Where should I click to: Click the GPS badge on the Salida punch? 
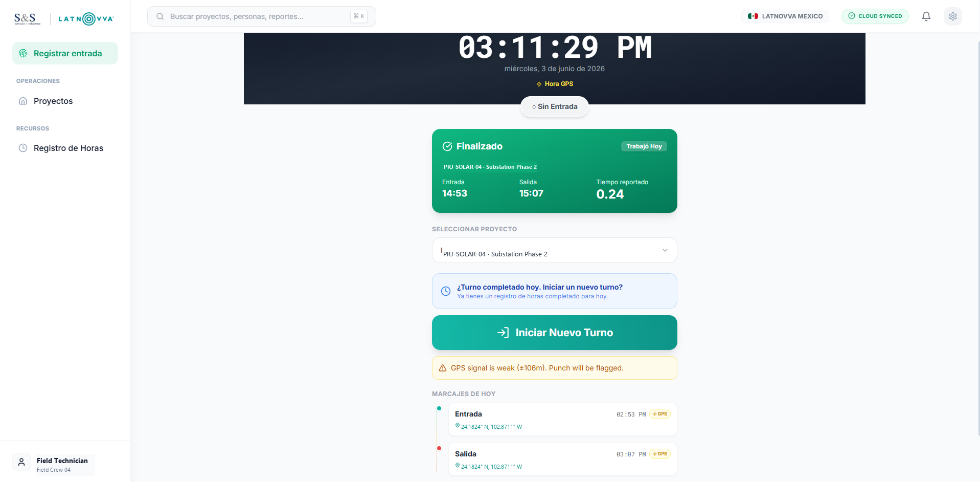(660, 454)
